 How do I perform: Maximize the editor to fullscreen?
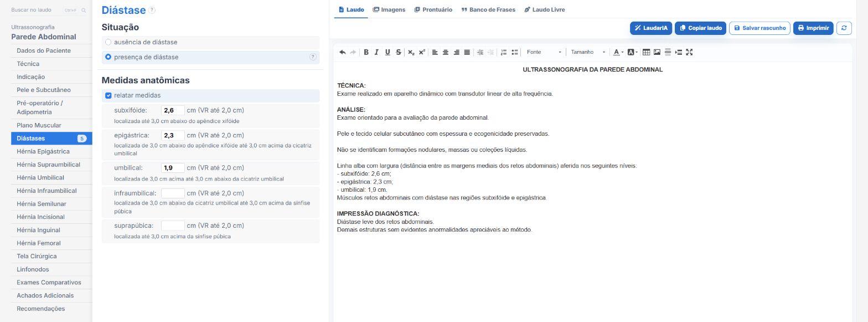[x=689, y=52]
